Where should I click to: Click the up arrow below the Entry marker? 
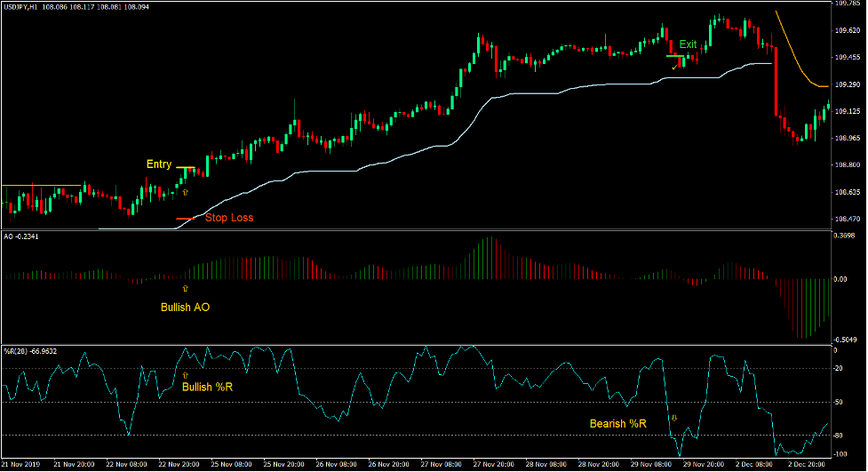(186, 191)
